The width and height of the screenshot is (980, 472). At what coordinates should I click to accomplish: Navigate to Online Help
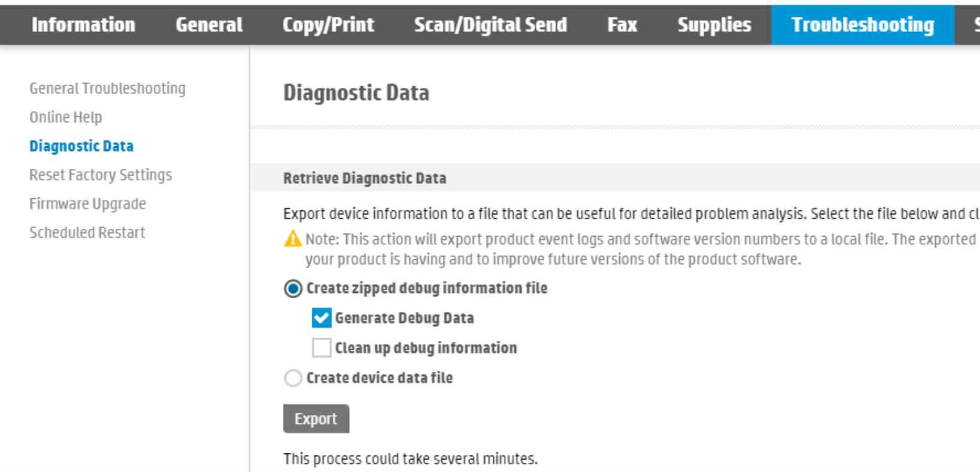point(65,117)
